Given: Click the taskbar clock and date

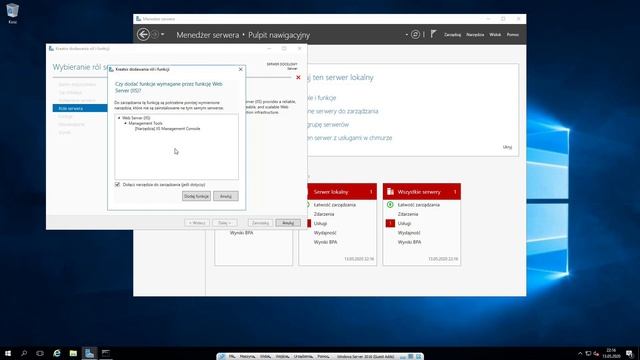Looking at the screenshot, I should tap(611, 353).
